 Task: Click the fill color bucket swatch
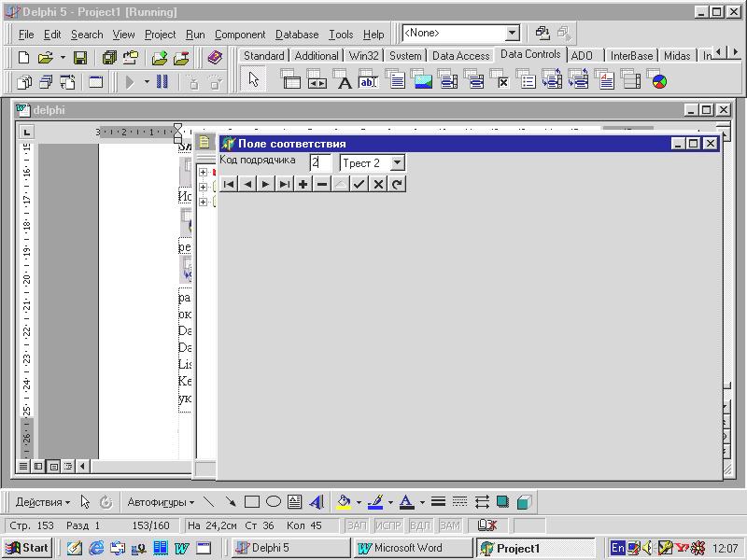point(344,502)
